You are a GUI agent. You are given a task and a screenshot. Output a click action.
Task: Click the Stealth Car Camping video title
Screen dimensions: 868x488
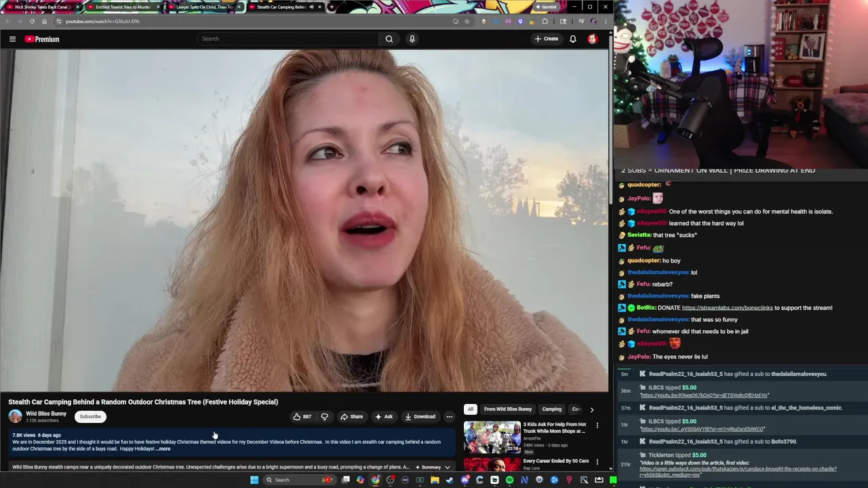pos(143,402)
